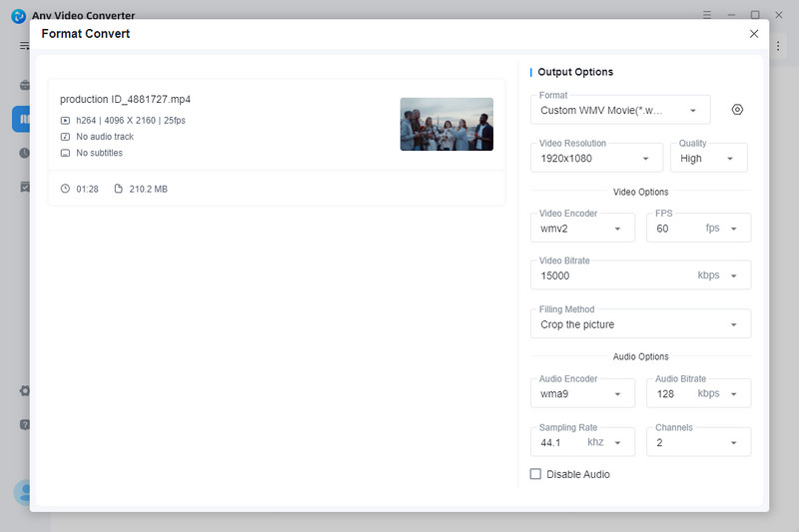Open the Quality dropdown set to High
Viewport: 799px width, 532px height.
click(709, 159)
